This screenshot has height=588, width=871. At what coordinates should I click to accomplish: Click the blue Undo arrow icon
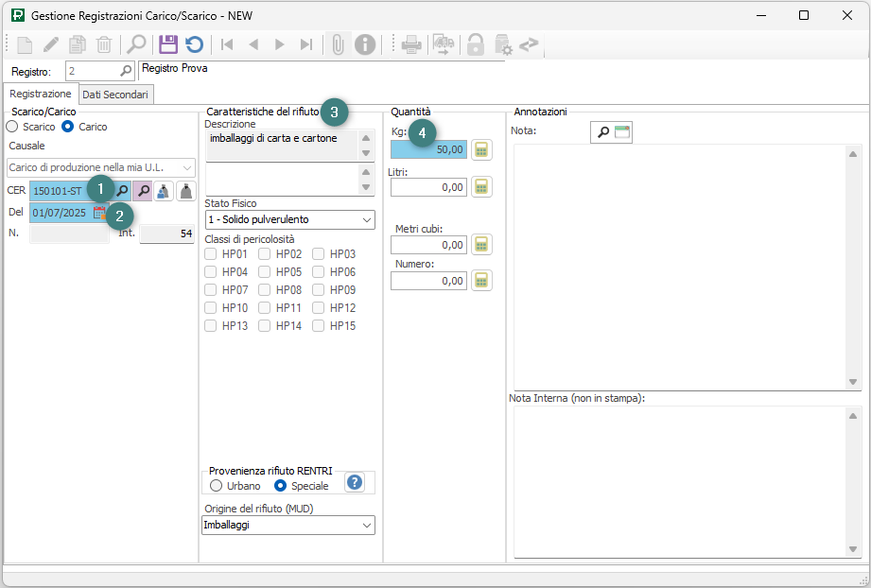[x=194, y=44]
